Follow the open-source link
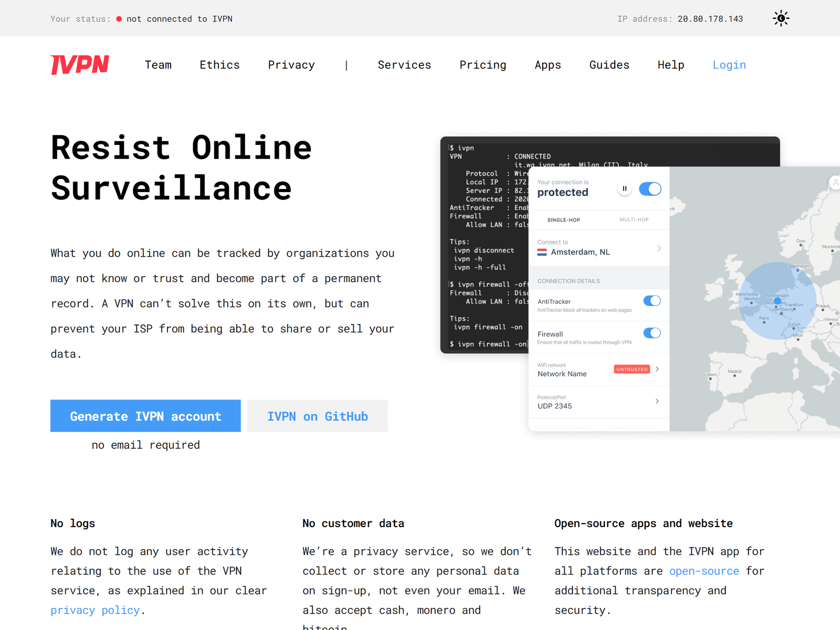Screen dimensions: 840x630 click(704, 571)
